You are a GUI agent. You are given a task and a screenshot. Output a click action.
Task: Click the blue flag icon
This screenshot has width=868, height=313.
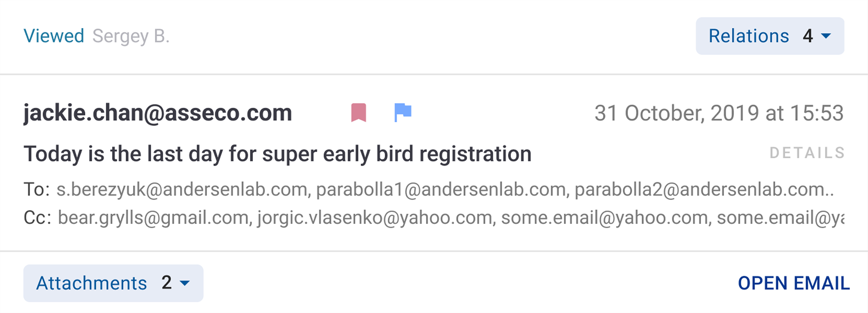(x=403, y=112)
